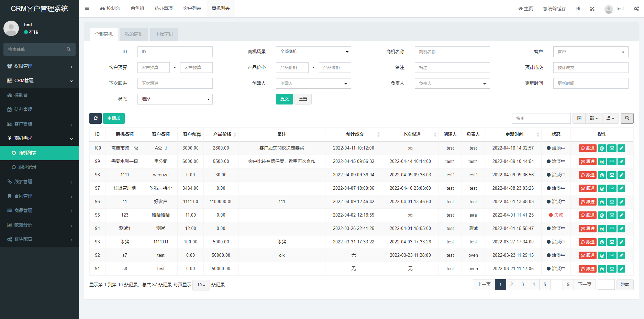Click the refresh table button
The width and height of the screenshot is (644, 319).
pos(96,118)
